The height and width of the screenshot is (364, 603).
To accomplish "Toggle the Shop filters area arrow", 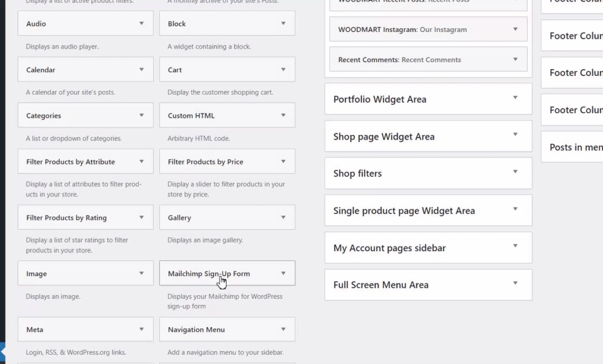I will pos(515,172).
